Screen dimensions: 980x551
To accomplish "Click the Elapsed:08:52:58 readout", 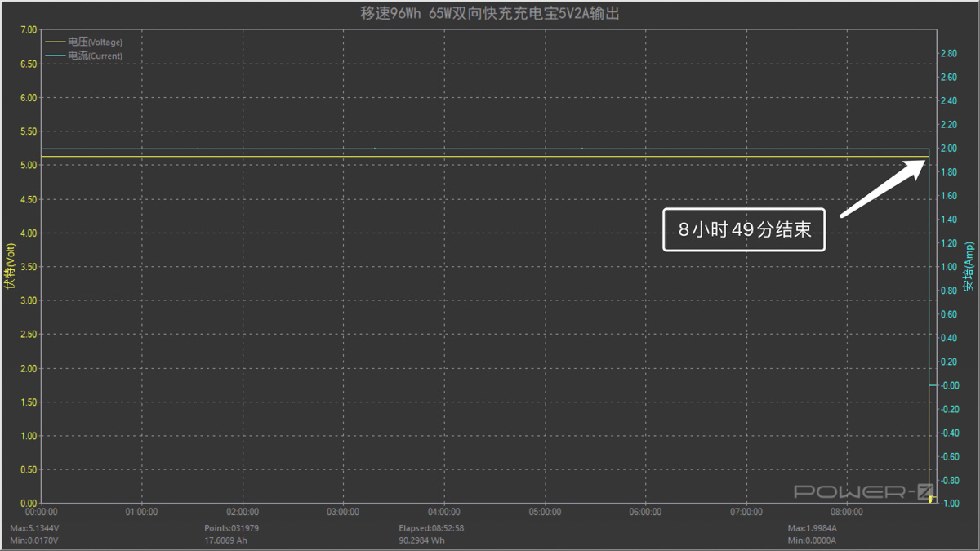I will [431, 528].
